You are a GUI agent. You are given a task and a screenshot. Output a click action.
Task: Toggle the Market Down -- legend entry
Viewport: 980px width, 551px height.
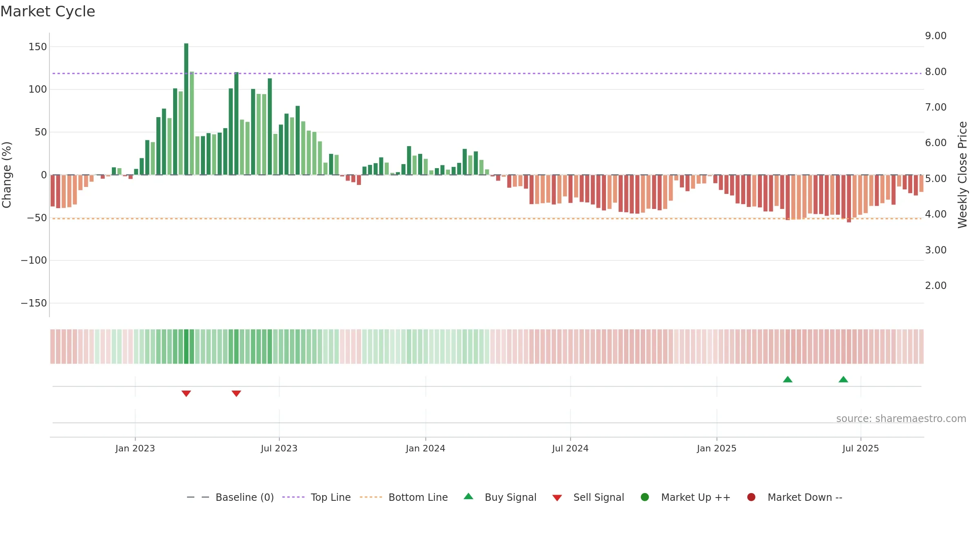coord(794,497)
